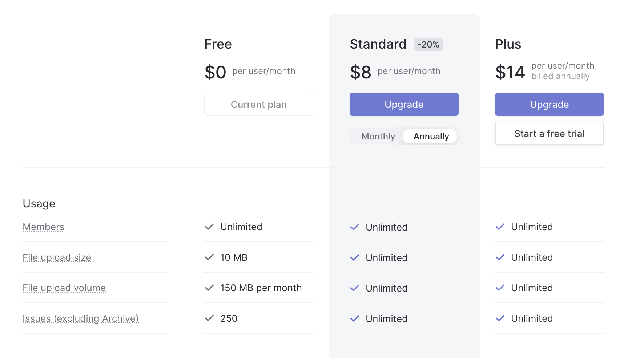Click the Plus plan Members checkmark icon
Screen dimensions: 644x358
500,227
